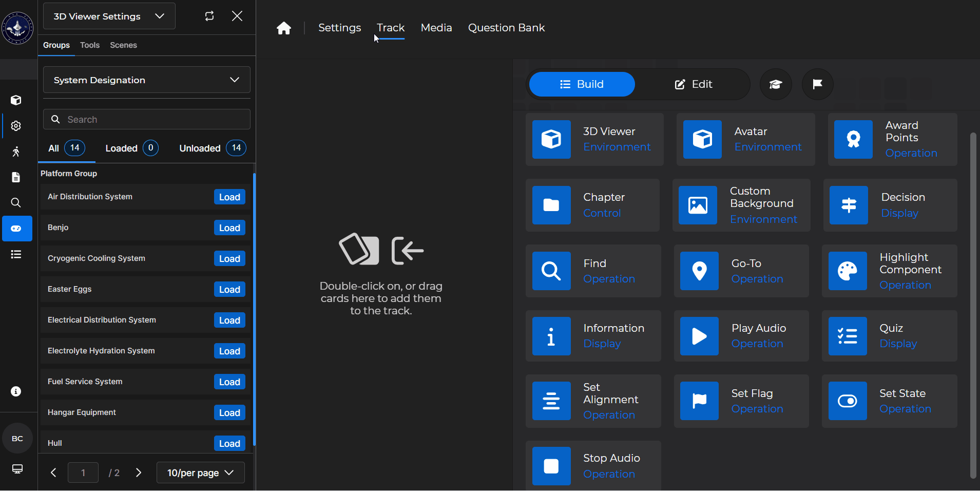980x491 pixels.
Task: Click the info circle icon in sidebar
Action: [16, 391]
